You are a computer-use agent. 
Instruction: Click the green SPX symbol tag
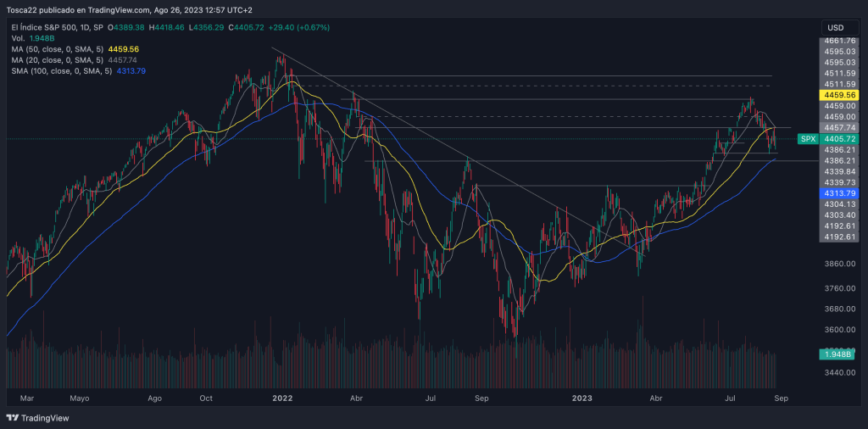point(808,139)
